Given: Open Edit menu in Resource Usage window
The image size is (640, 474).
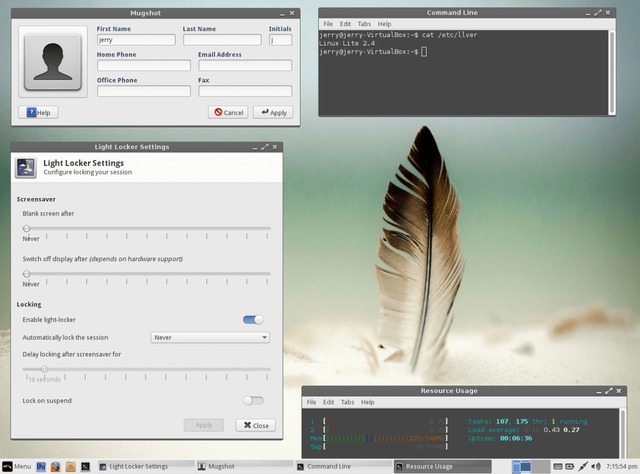Looking at the screenshot, I should click(329, 402).
